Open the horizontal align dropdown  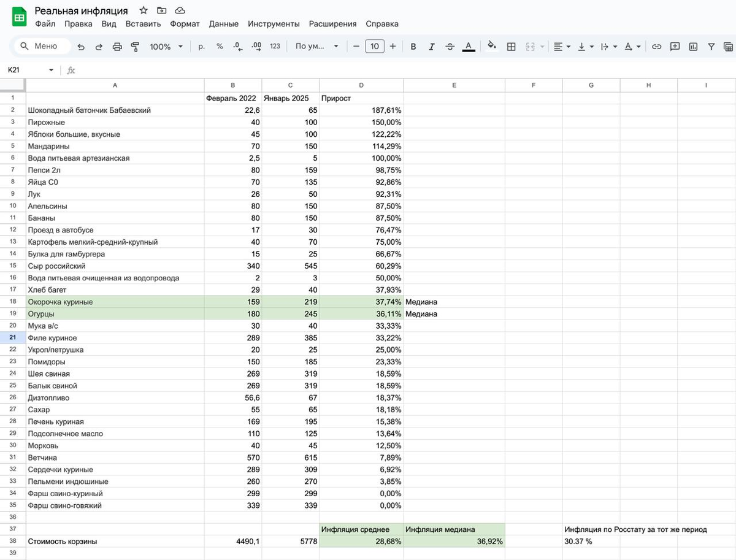click(x=561, y=46)
